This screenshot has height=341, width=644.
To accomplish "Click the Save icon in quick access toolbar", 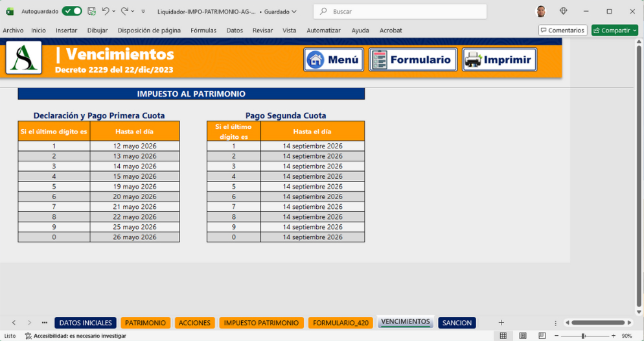I will 92,12.
